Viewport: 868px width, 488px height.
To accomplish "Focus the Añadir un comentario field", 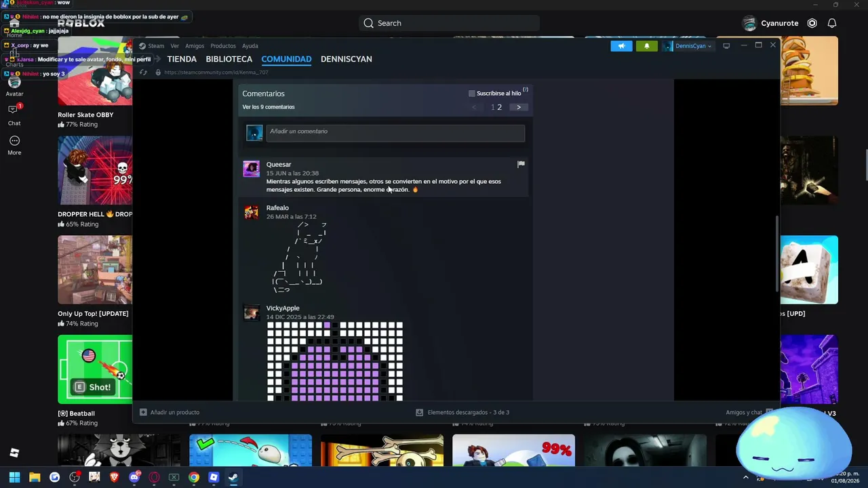I will (x=395, y=134).
